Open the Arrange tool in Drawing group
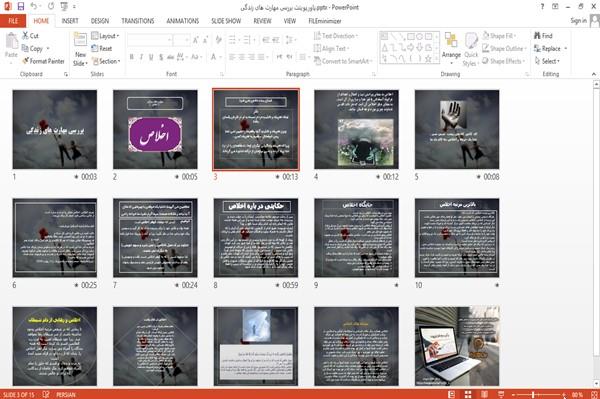The image size is (600, 399). click(x=451, y=47)
